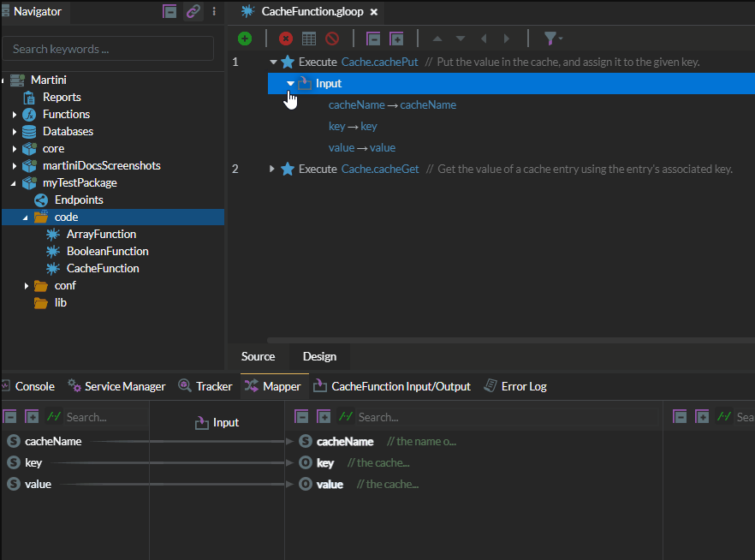
Task: Toggle link with editor in Navigator
Action: pos(193,12)
